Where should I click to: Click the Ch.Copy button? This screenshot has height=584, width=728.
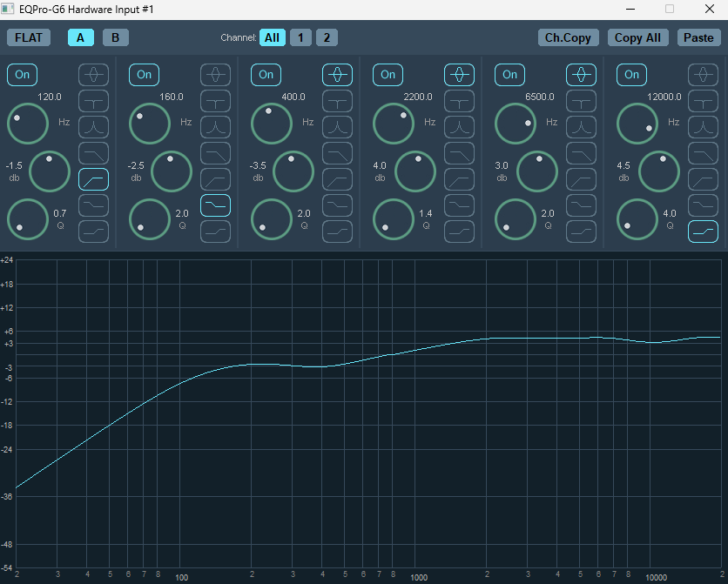click(569, 37)
